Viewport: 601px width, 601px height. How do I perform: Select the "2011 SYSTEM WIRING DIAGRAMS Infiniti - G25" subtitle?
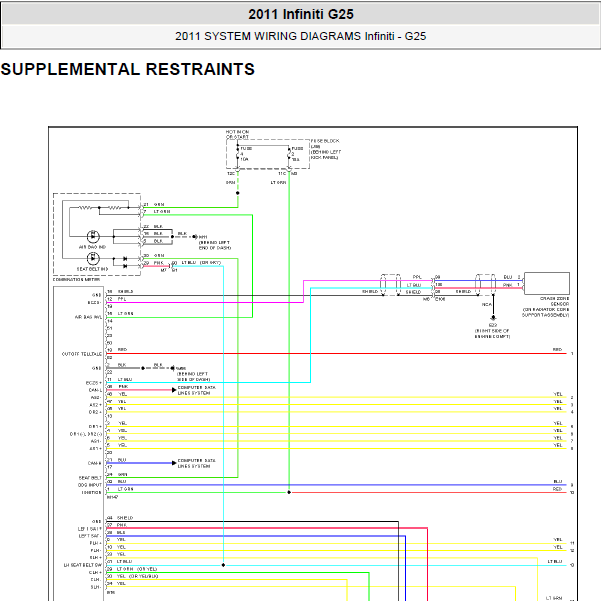coord(300,36)
